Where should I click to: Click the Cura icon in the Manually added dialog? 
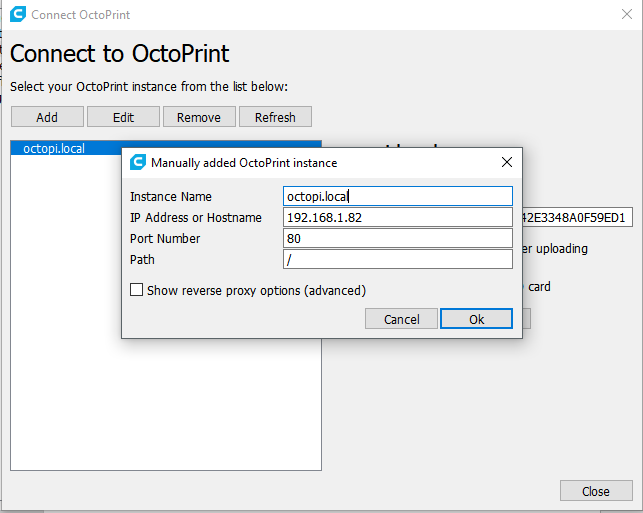pos(137,162)
